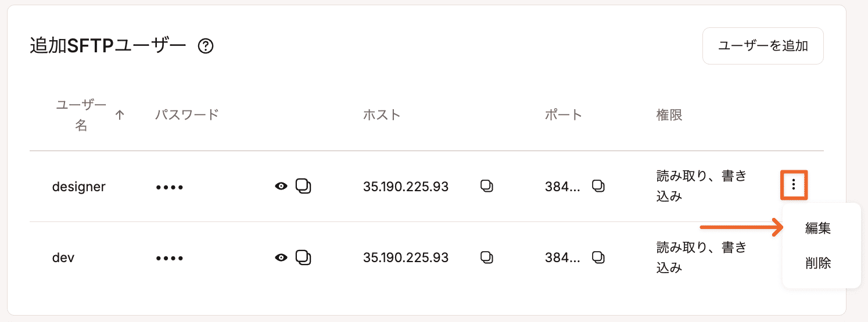Copy the host IP for designer
The height and width of the screenshot is (322, 868).
pyautogui.click(x=487, y=186)
